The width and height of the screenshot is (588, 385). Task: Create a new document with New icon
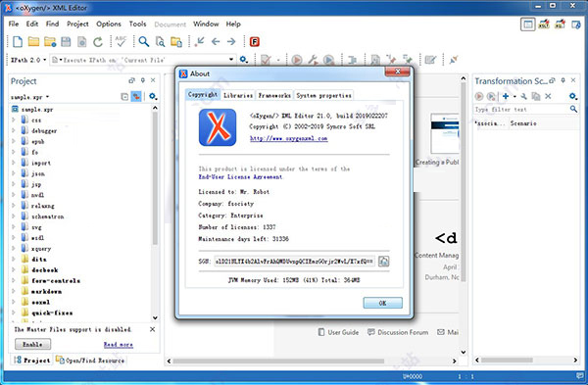click(18, 41)
